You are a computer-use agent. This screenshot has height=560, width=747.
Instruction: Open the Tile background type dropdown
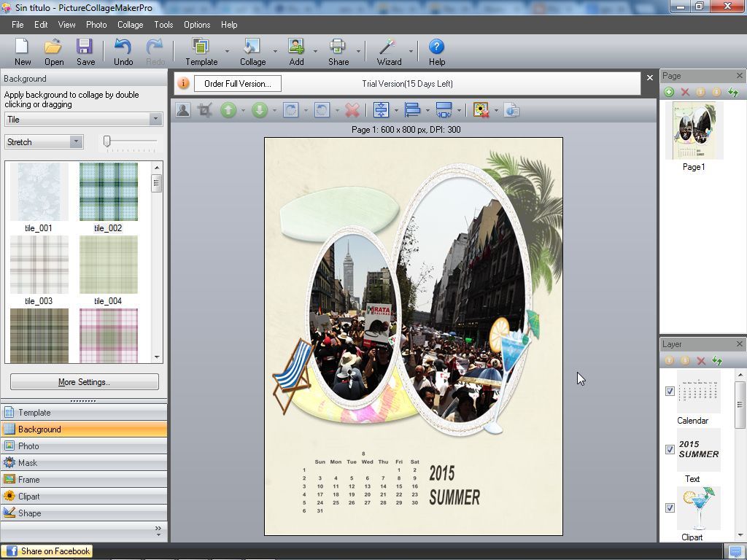pos(155,119)
